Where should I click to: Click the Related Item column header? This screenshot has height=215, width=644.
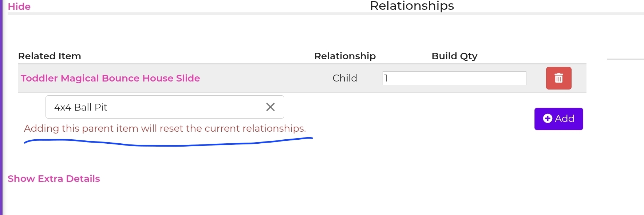(x=50, y=56)
